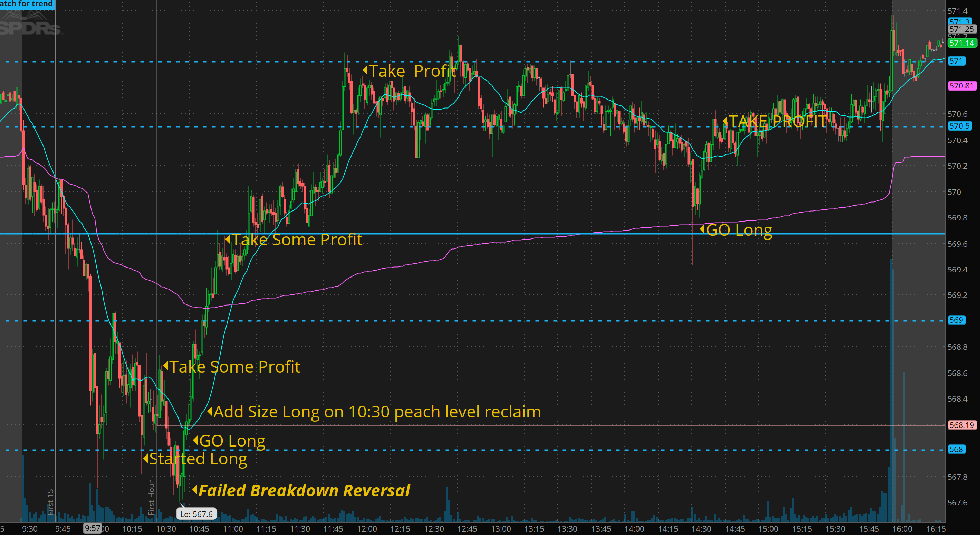Viewport: 980px width, 535px height.
Task: Select the Failed Breakdown Reversal annotation text
Action: coord(304,490)
